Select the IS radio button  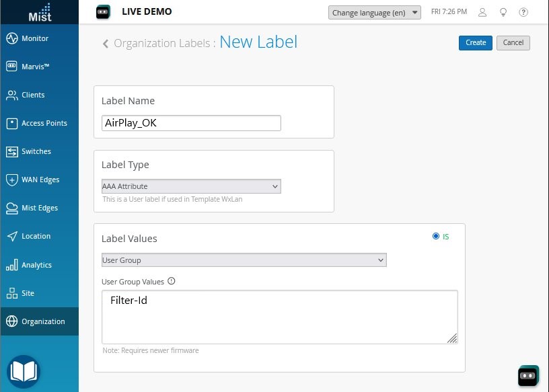coord(436,237)
